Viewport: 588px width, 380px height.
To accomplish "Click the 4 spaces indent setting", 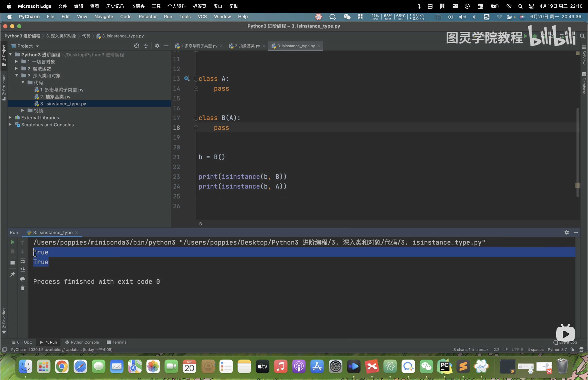I will point(535,350).
